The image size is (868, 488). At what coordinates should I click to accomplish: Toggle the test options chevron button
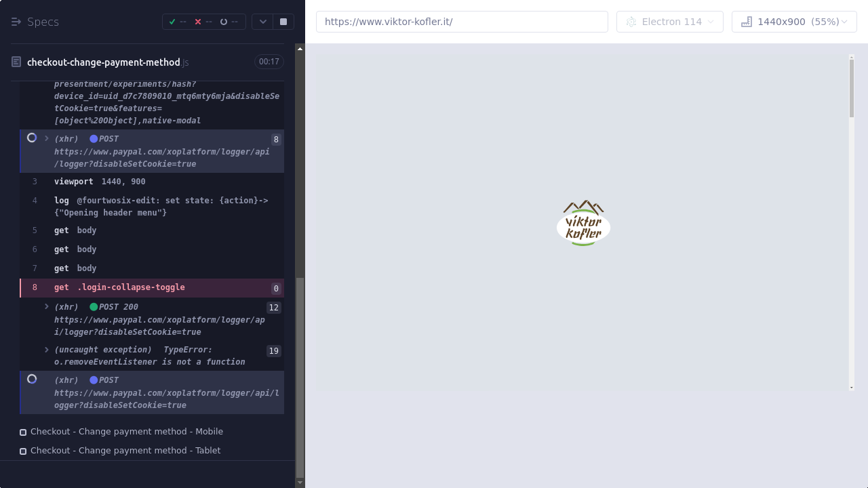tap(262, 22)
